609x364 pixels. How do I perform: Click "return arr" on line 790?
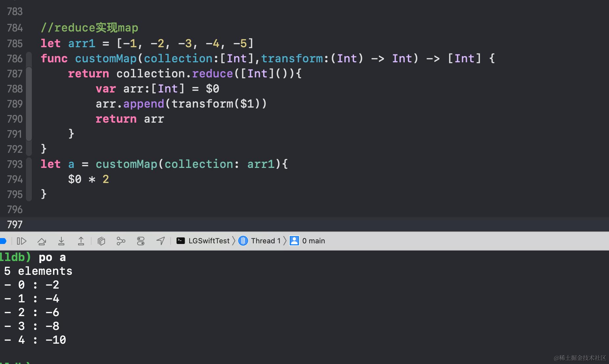click(x=130, y=119)
